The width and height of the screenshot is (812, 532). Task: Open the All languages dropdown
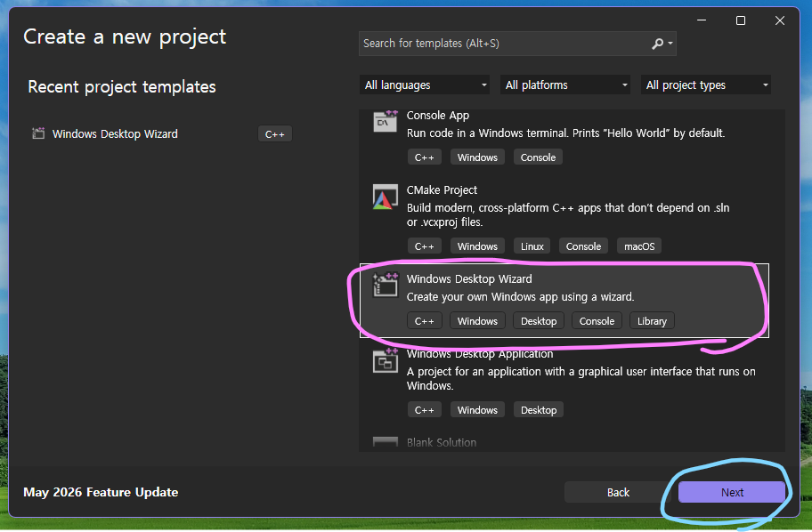pos(425,85)
